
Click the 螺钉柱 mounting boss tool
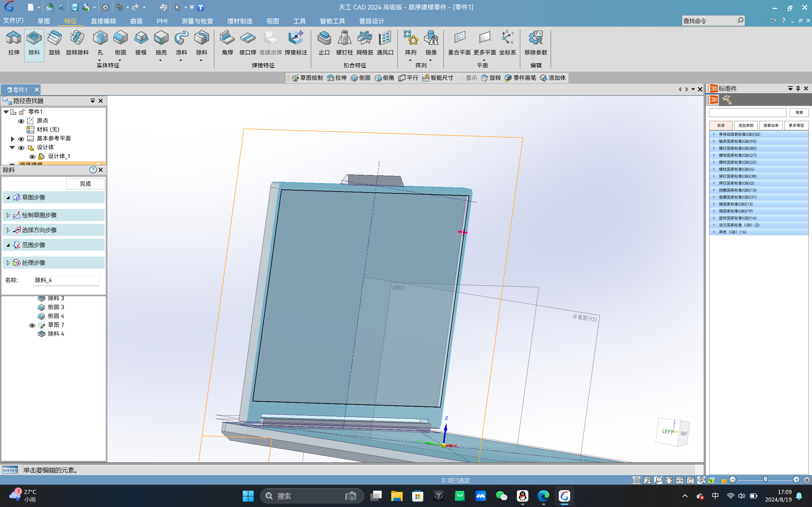pyautogui.click(x=344, y=43)
